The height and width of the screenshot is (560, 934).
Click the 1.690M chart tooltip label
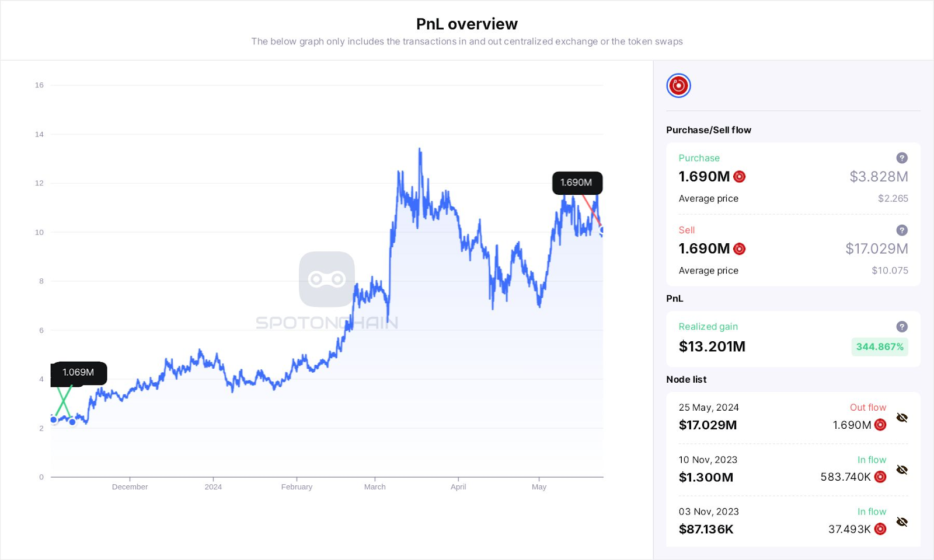coord(577,183)
